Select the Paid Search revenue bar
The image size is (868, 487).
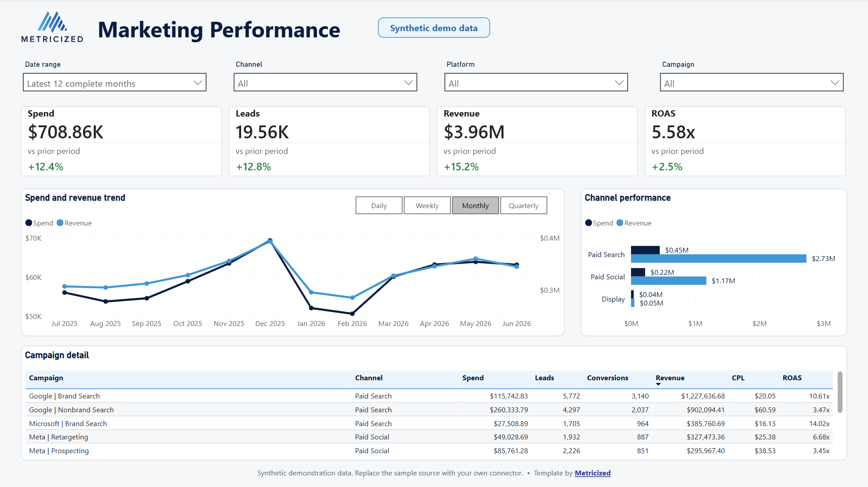pyautogui.click(x=719, y=258)
